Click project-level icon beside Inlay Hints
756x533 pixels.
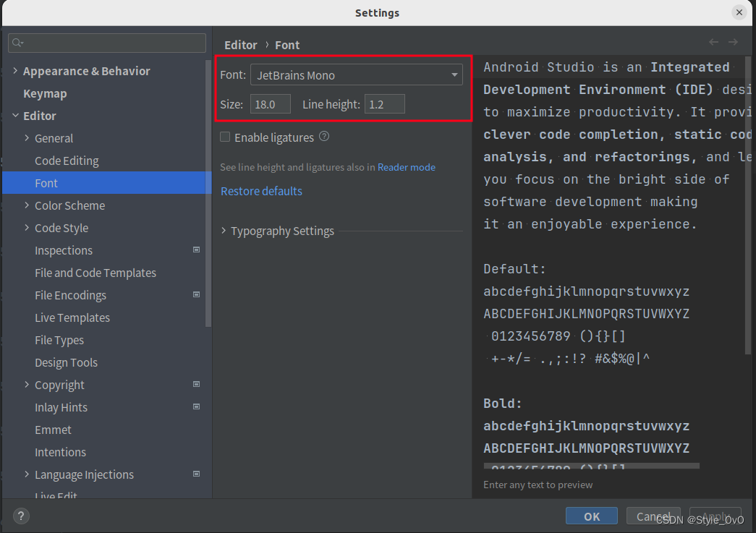[x=196, y=406]
